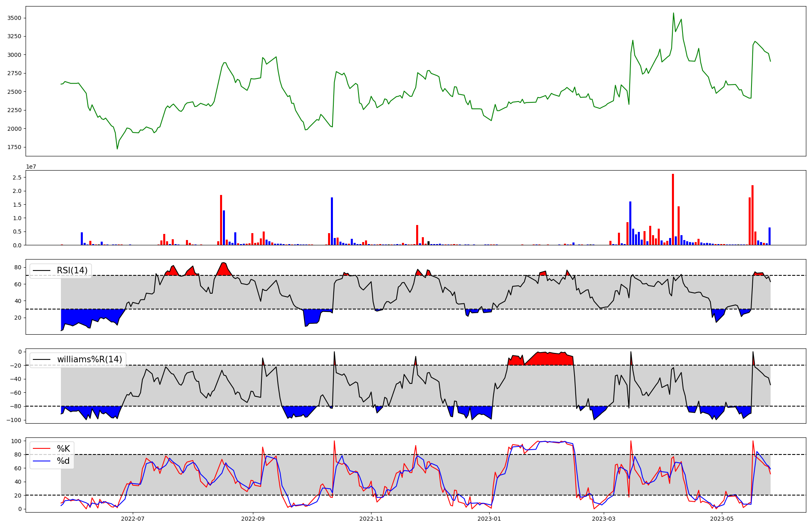Click the 2022-07 x-axis date label
This screenshot has height=528, width=812.
coord(133,519)
